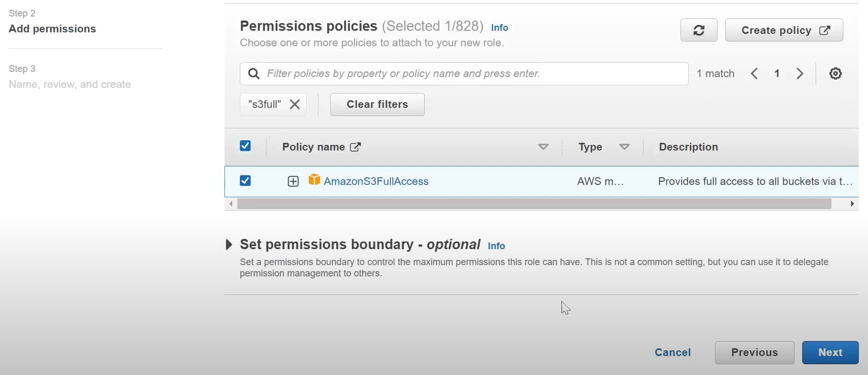
Task: Open the Policy name external link icon
Action: [x=355, y=147]
